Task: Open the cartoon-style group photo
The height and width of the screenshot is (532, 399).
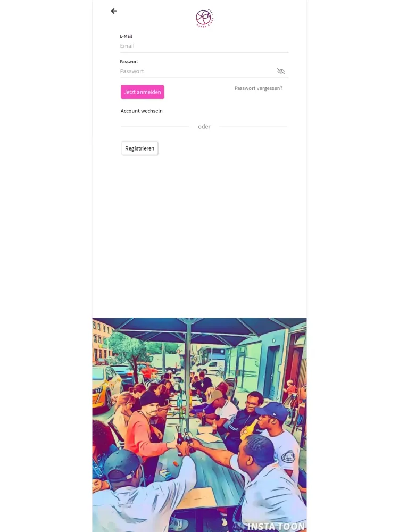Action: pyautogui.click(x=199, y=425)
